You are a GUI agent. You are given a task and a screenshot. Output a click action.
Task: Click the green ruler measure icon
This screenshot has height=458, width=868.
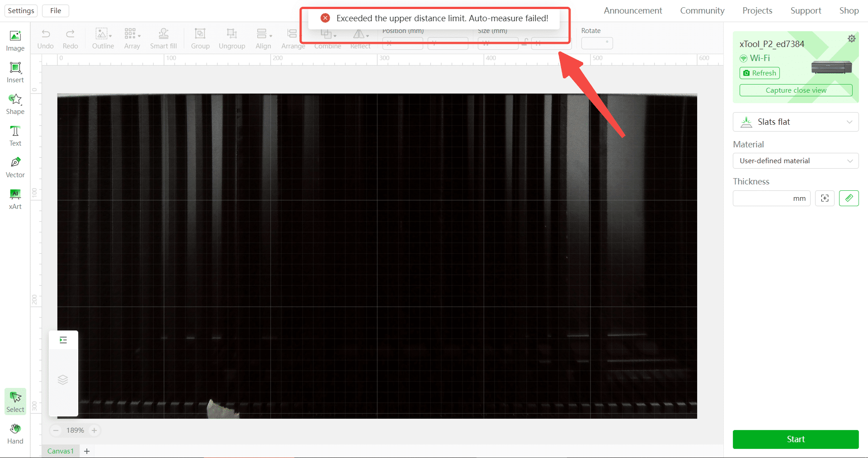pos(849,198)
